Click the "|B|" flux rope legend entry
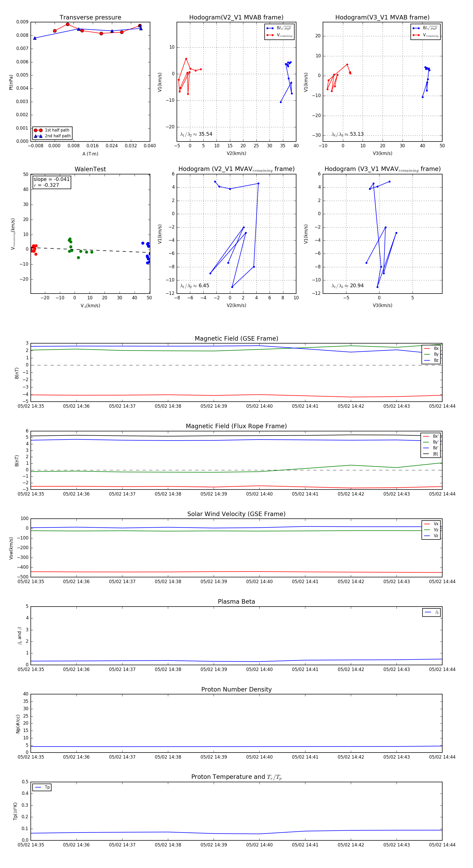 pos(431,454)
